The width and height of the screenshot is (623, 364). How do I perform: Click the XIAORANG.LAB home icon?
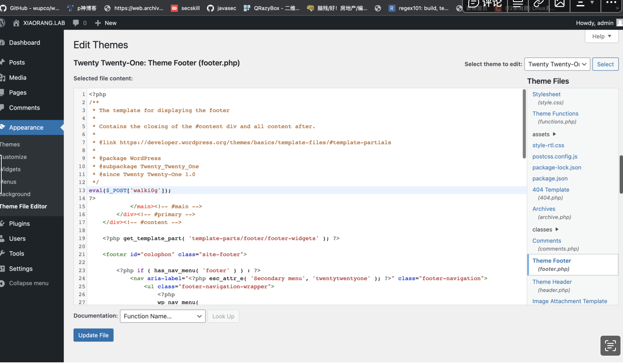click(16, 23)
